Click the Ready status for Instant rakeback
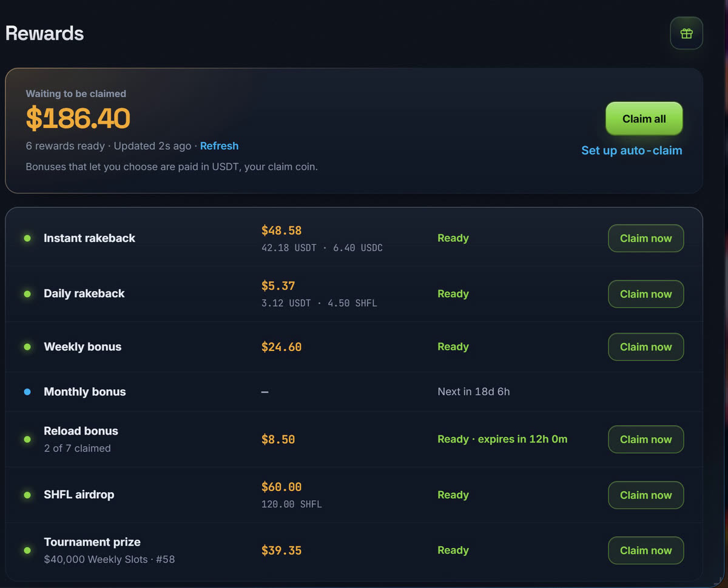Image resolution: width=728 pixels, height=588 pixels. click(x=453, y=238)
